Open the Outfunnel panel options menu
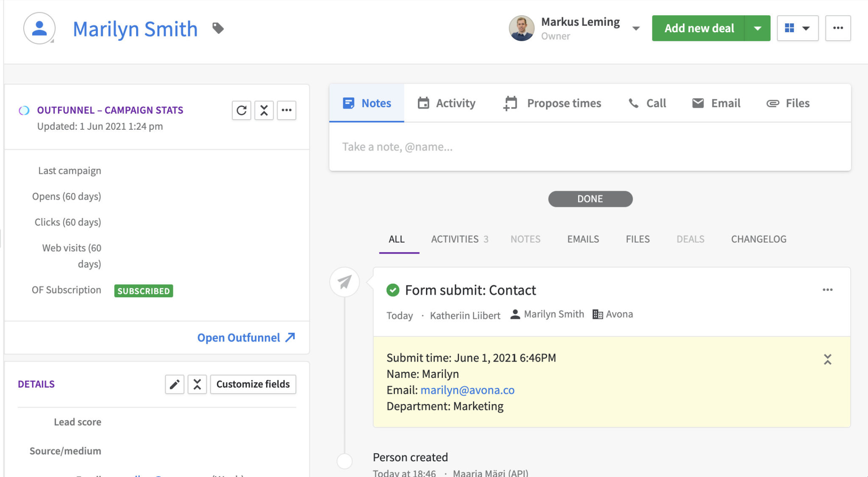This screenshot has width=868, height=477. pyautogui.click(x=287, y=110)
